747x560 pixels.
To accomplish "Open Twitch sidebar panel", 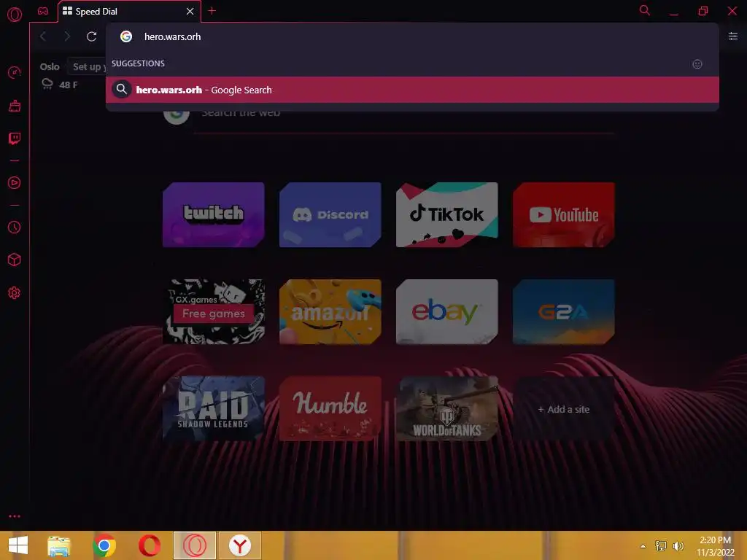I will 15,139.
